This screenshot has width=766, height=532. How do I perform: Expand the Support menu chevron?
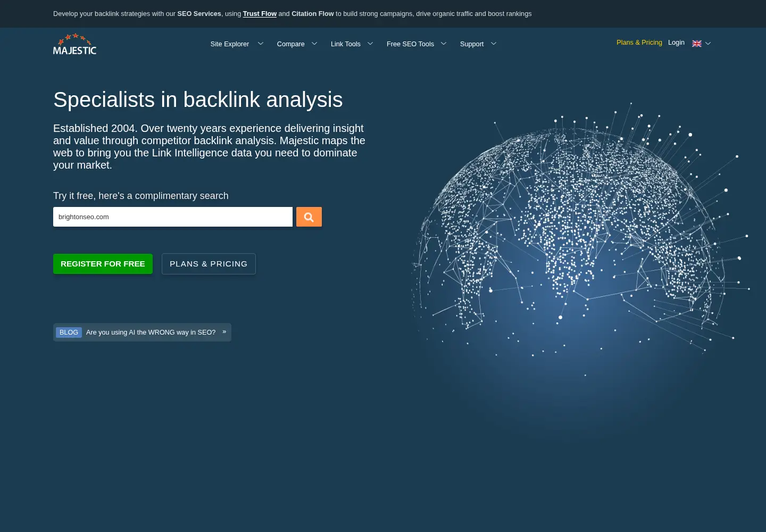494,44
